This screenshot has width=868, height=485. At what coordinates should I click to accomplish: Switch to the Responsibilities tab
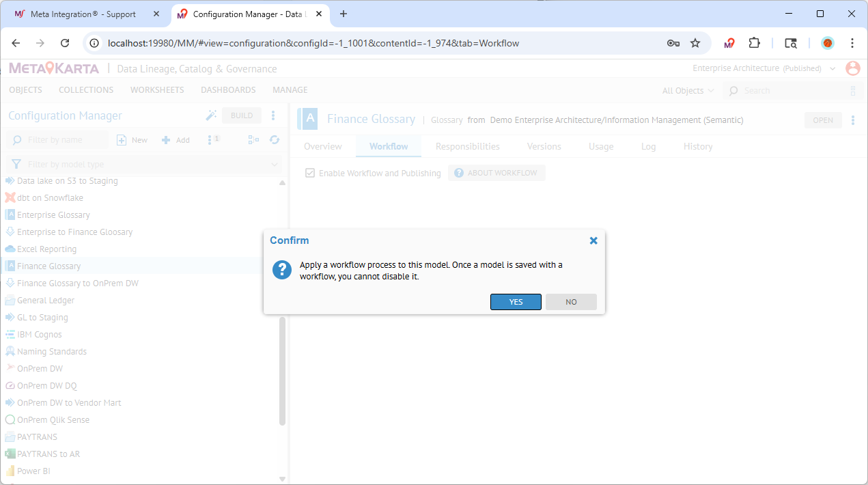[x=467, y=146]
